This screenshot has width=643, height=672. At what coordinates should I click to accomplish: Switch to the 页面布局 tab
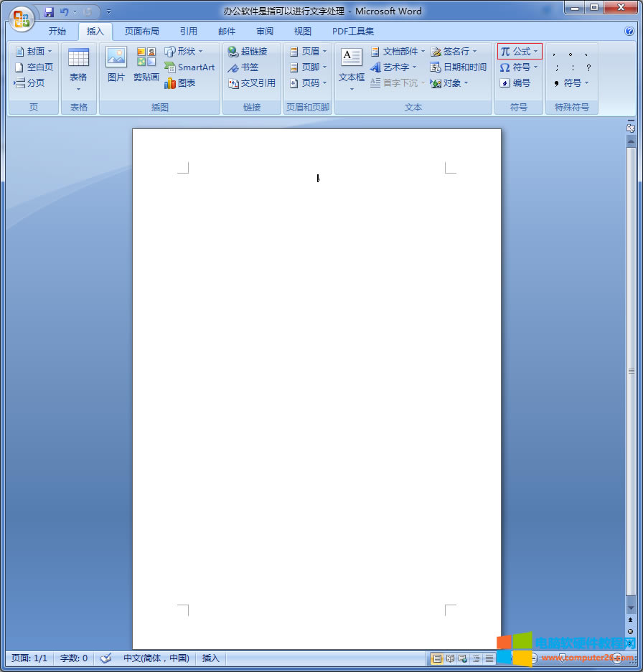tap(141, 32)
